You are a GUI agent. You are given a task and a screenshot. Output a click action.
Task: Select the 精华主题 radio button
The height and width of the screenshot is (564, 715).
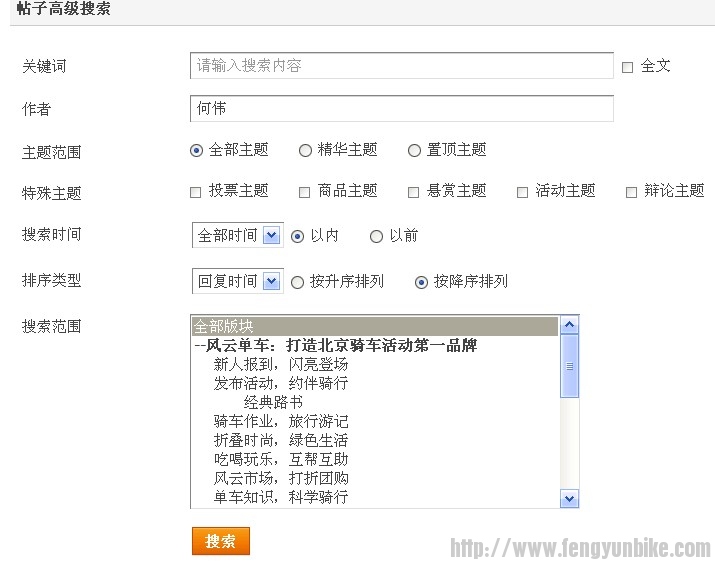click(x=305, y=150)
